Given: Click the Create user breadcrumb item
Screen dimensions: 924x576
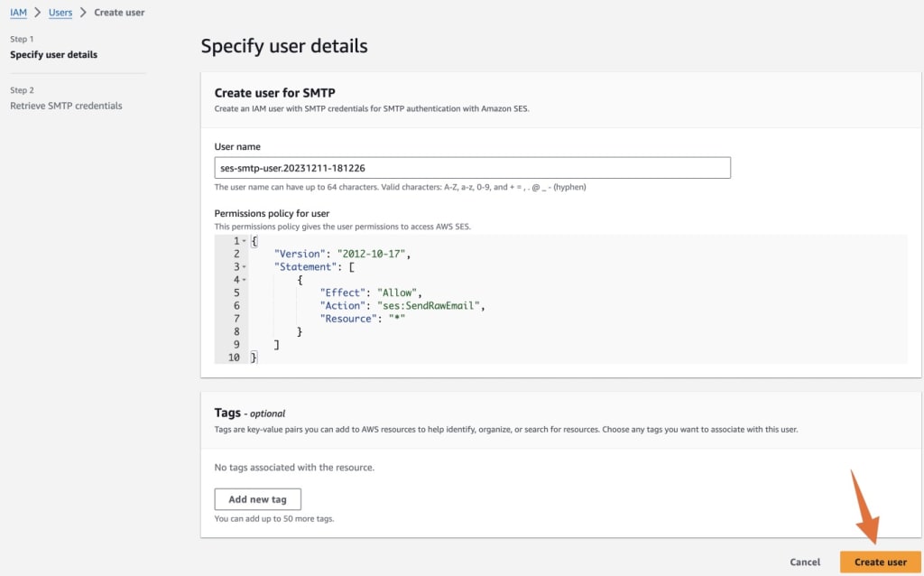Looking at the screenshot, I should tap(118, 12).
